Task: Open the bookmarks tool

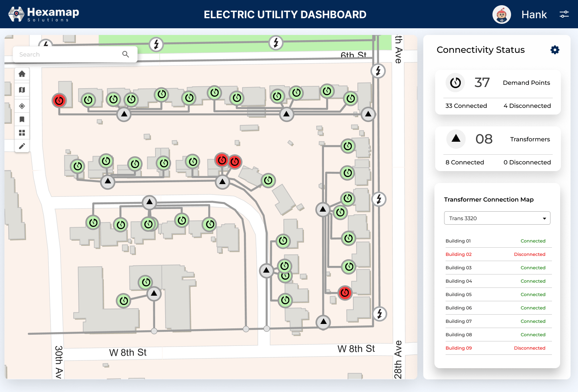Action: [x=22, y=119]
